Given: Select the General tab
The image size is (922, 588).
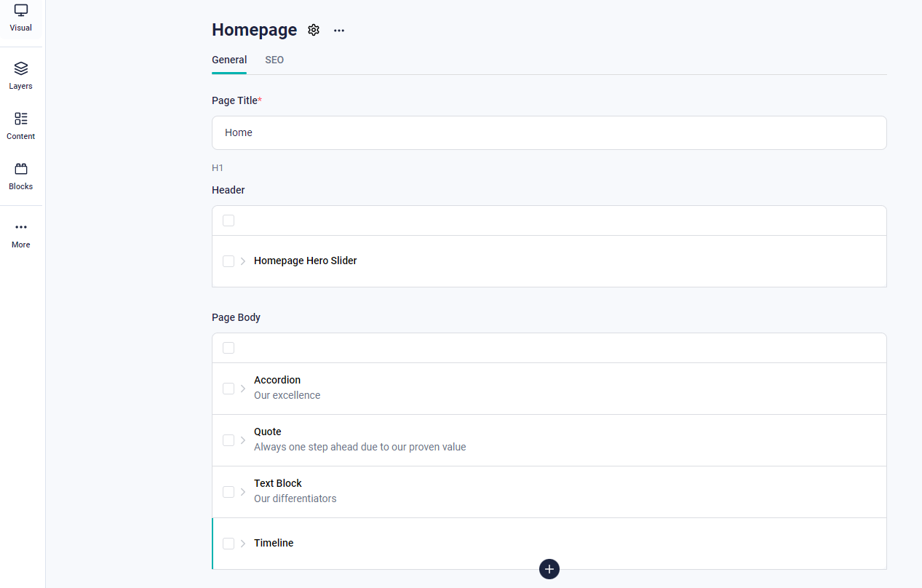Looking at the screenshot, I should point(229,60).
